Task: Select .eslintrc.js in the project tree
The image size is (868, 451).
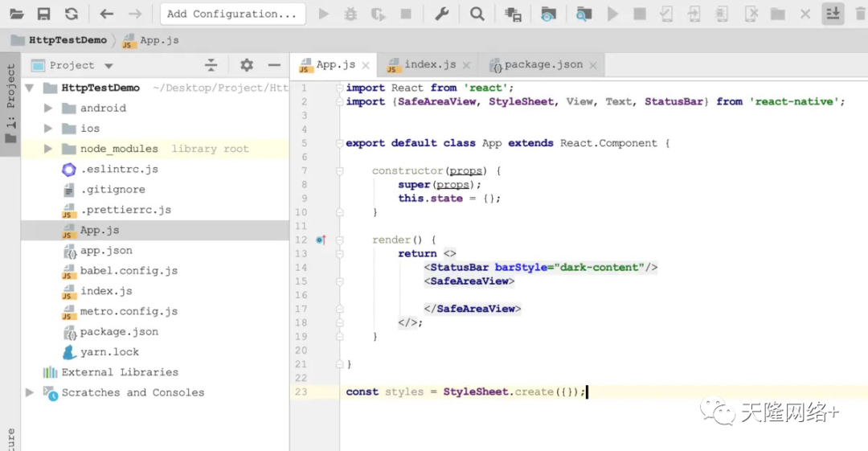Action: click(x=119, y=169)
